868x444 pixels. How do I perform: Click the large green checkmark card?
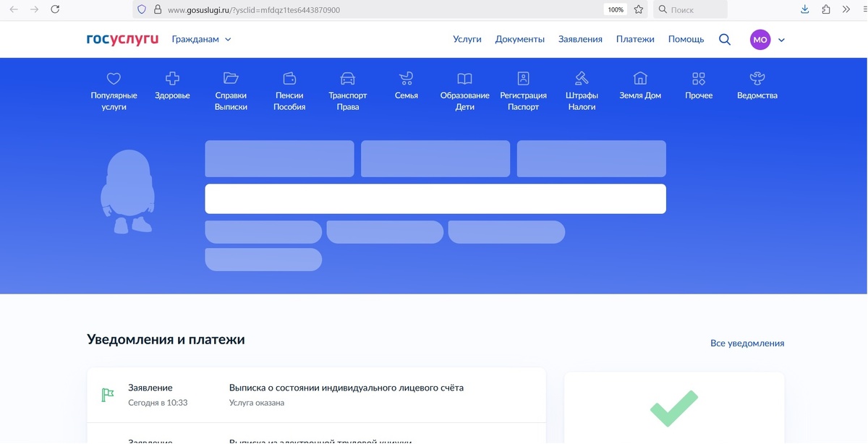tap(674, 408)
